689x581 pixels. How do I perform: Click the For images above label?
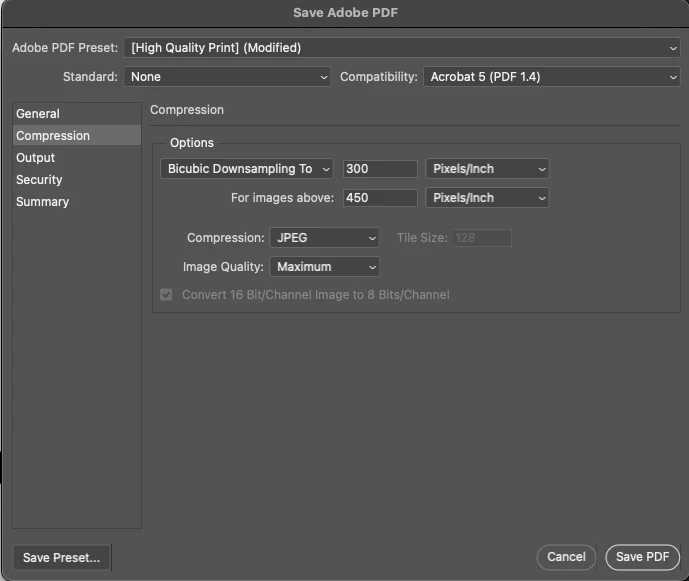(x=283, y=198)
